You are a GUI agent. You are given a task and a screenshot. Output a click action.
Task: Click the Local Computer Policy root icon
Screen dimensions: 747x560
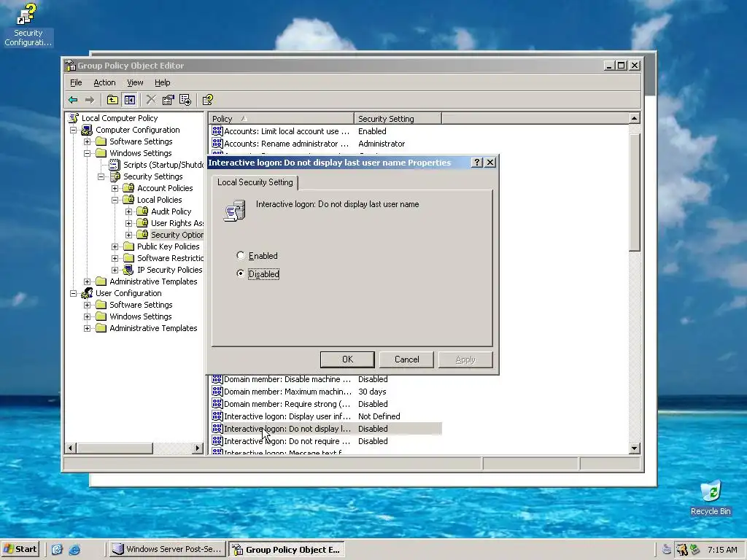tap(74, 118)
